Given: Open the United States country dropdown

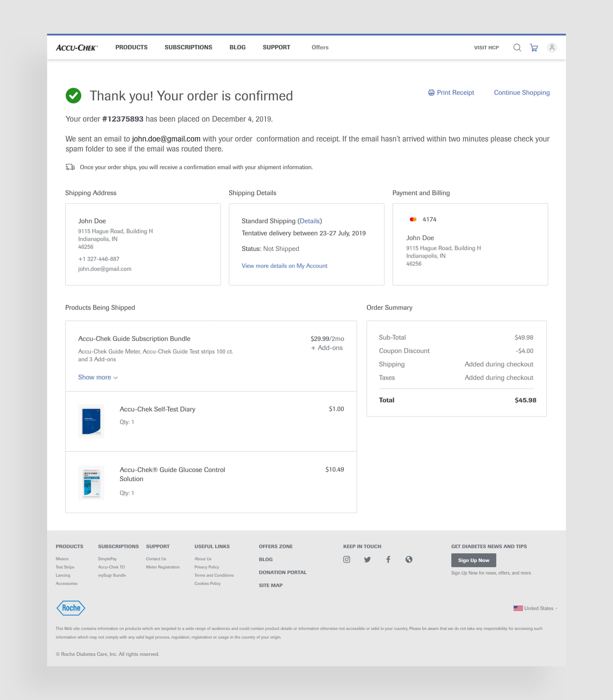Looking at the screenshot, I should [x=535, y=608].
